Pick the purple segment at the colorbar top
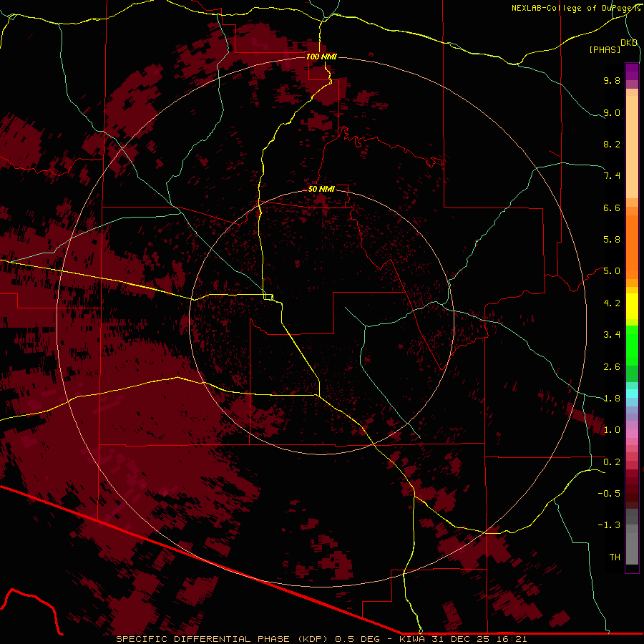 point(632,72)
